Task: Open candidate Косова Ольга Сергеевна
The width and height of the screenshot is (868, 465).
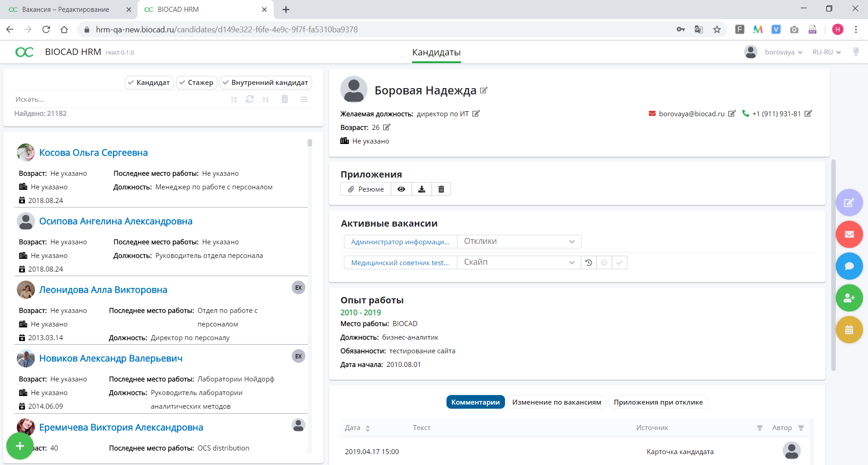Action: [93, 153]
